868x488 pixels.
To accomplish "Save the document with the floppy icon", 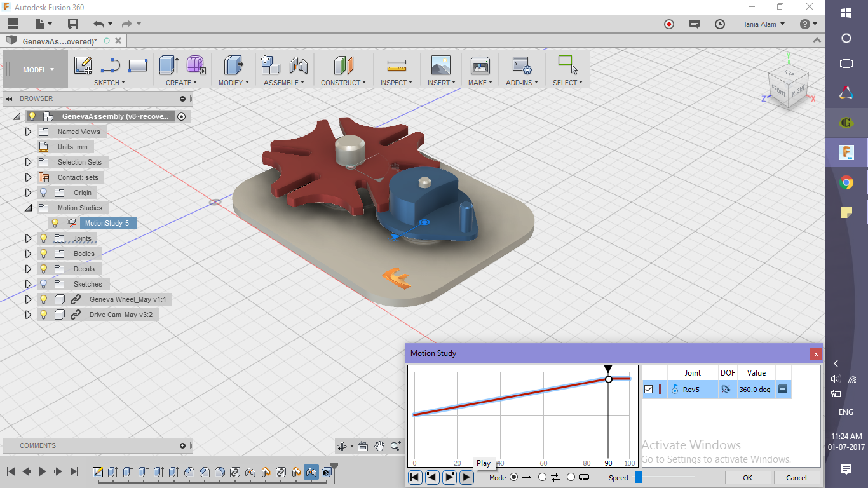I will [x=73, y=24].
